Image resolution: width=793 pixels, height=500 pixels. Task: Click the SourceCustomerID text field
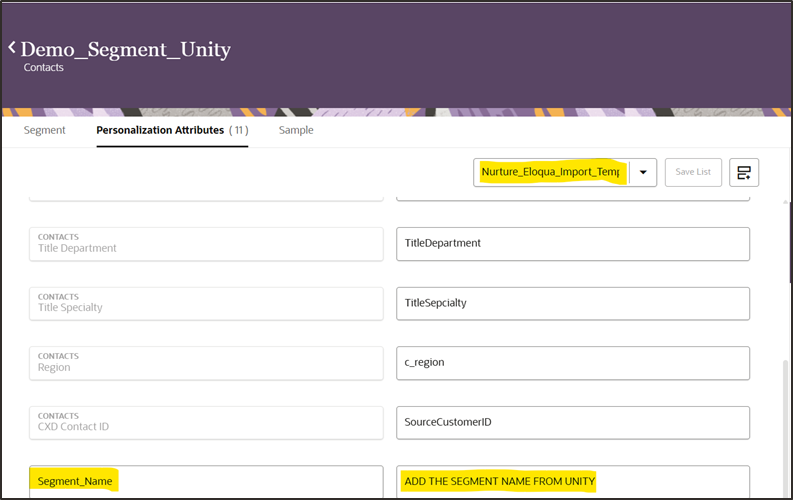coord(573,422)
